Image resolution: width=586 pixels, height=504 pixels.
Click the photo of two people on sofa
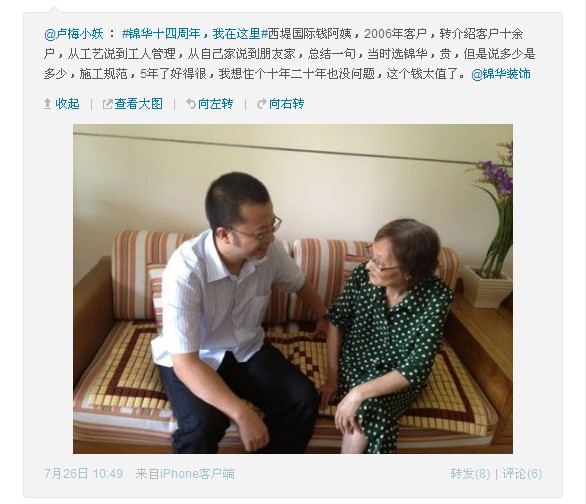pyautogui.click(x=293, y=289)
